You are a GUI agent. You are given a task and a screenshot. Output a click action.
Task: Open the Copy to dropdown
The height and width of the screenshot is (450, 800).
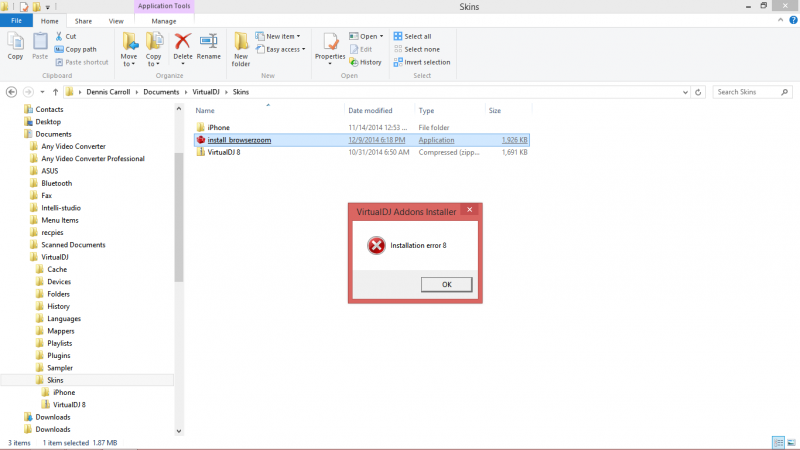click(154, 49)
